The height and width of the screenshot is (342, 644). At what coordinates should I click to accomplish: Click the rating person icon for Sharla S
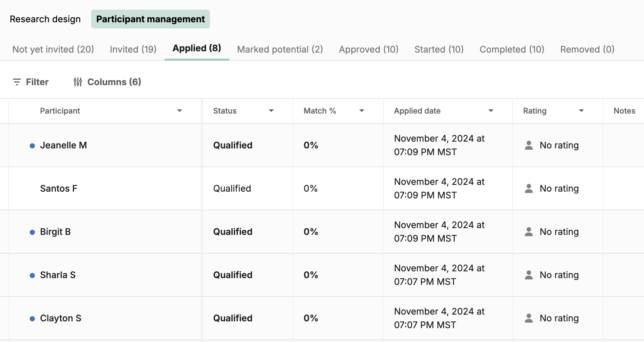(529, 275)
